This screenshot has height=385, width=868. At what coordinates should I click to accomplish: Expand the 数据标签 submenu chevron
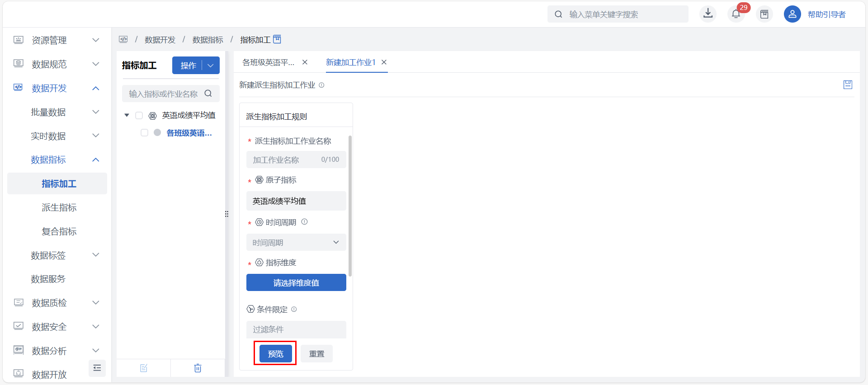pyautogui.click(x=96, y=255)
